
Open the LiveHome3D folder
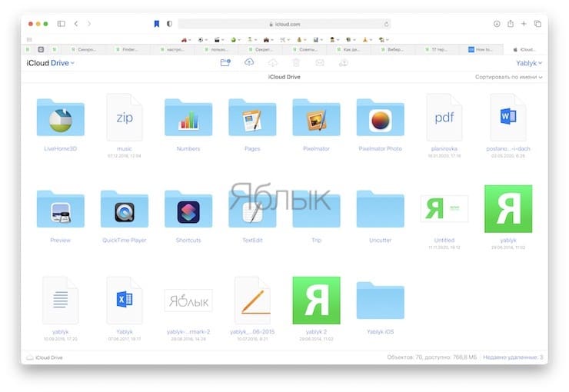point(60,117)
